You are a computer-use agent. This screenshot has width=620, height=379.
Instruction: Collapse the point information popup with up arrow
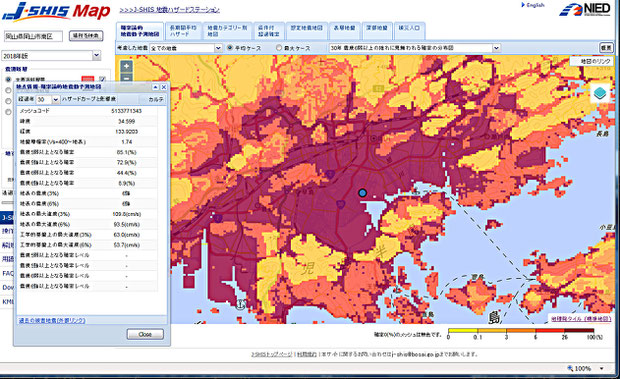[155, 87]
